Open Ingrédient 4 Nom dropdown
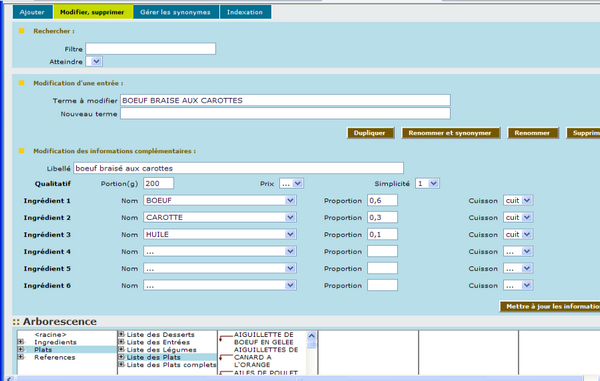The height and width of the screenshot is (381, 600). (x=220, y=251)
